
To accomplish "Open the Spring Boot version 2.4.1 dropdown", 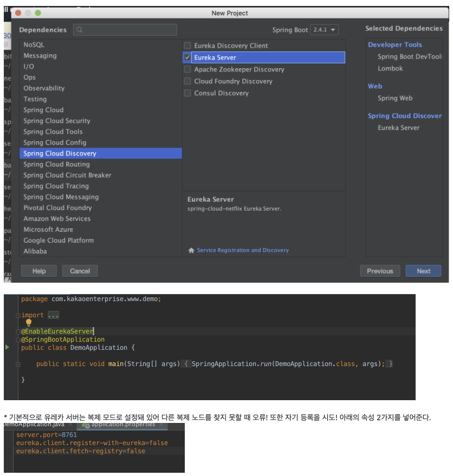I will coord(324,30).
